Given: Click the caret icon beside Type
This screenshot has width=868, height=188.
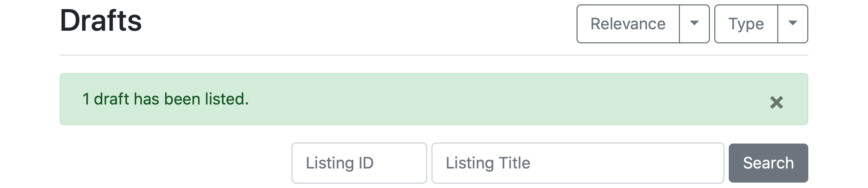Looking at the screenshot, I should [x=792, y=24].
